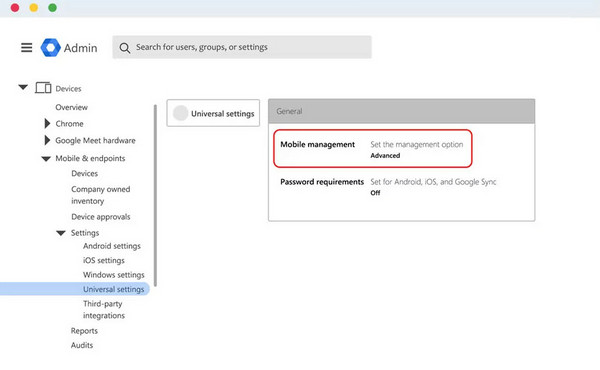The image size is (600, 370).
Task: Open Mobile management setting row
Action: point(373,148)
